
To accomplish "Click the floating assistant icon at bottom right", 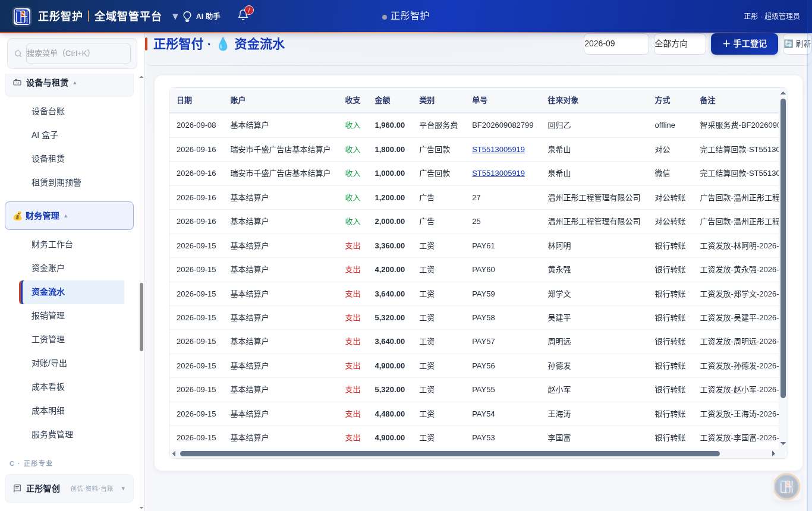I will point(786,487).
